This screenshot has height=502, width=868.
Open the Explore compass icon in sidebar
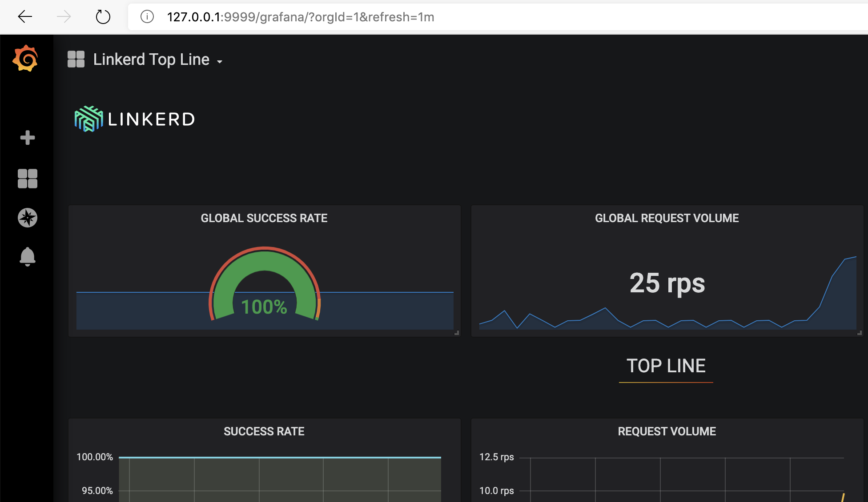coord(28,218)
